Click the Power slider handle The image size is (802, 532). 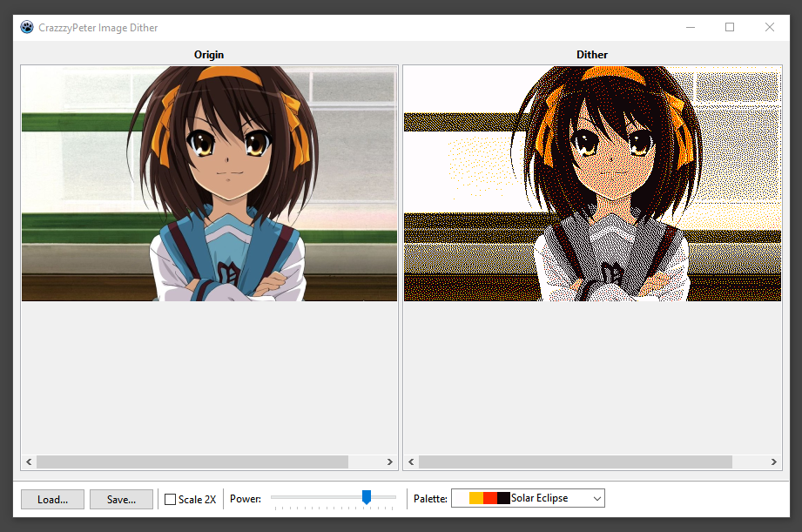pos(366,497)
